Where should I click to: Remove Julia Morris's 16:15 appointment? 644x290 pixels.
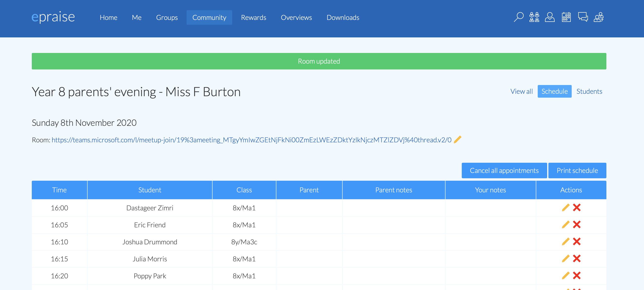(x=577, y=258)
